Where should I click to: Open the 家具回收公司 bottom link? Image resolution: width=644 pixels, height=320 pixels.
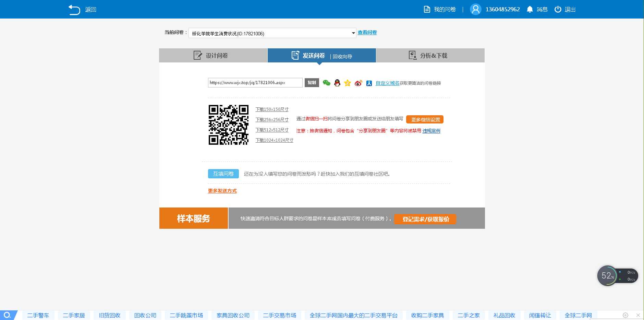point(233,315)
